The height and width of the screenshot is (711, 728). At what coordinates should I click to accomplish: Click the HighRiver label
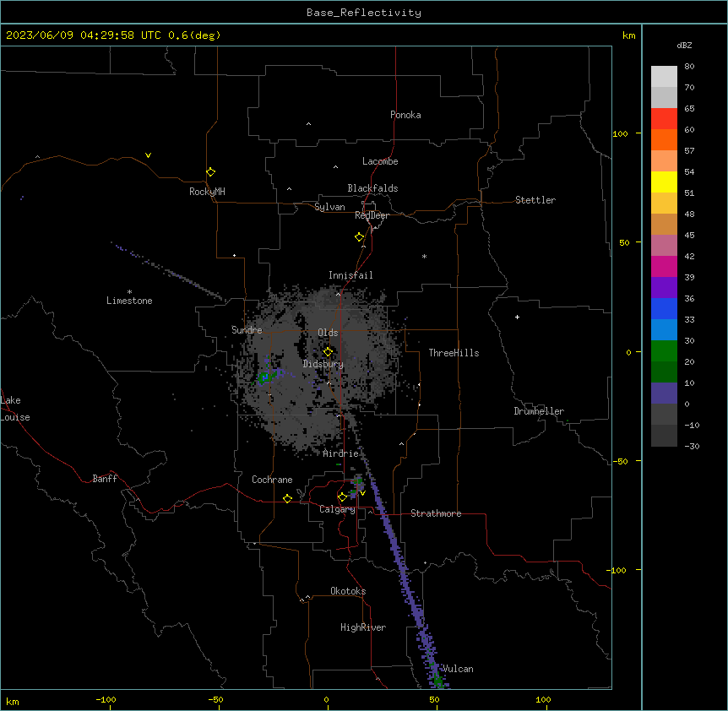(x=363, y=627)
